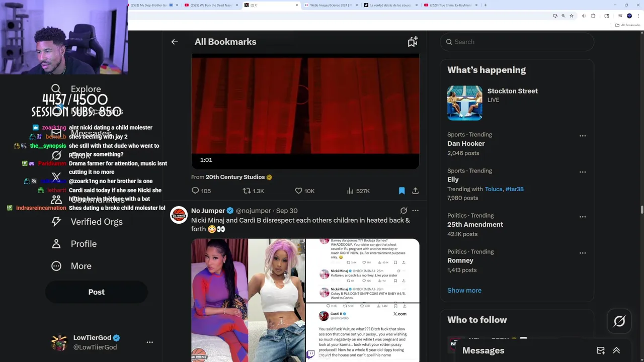Open No Jumper profile avatar

pyautogui.click(x=179, y=215)
